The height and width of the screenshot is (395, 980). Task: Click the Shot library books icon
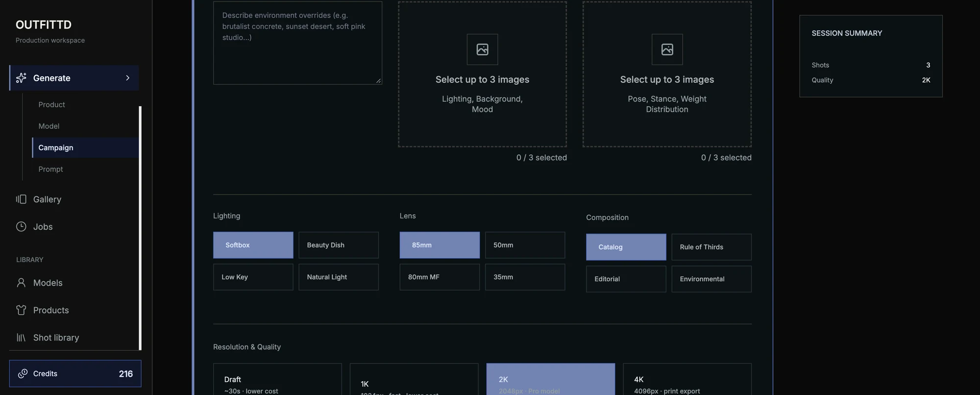click(21, 338)
